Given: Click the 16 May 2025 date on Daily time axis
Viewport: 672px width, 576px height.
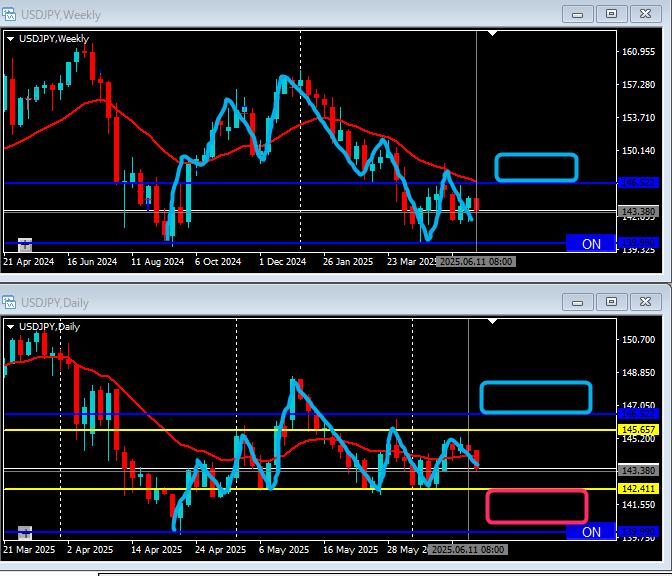Looking at the screenshot, I should (x=350, y=549).
